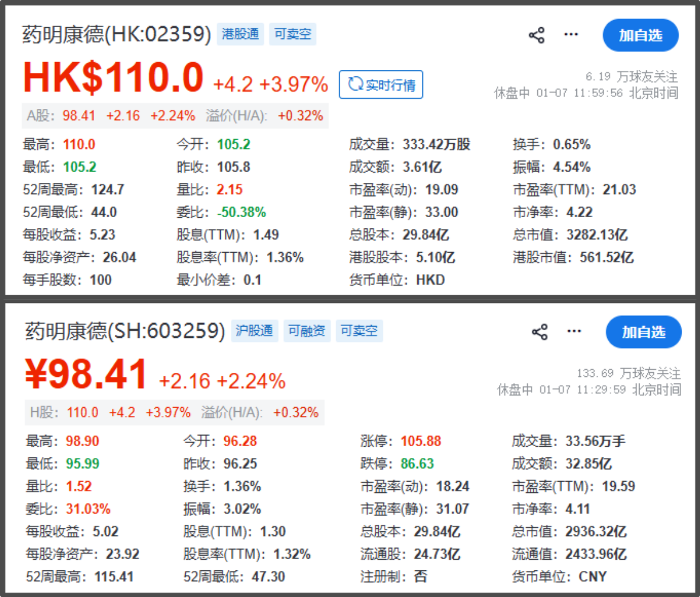Add SH:603259 to watchlist with 加自选
This screenshot has width=700, height=597.
(643, 332)
